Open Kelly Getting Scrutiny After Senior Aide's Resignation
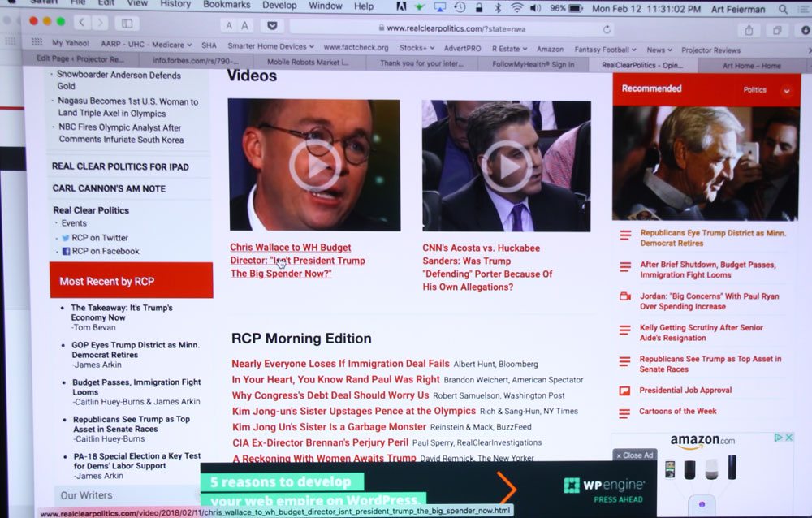This screenshot has width=812, height=518. click(702, 333)
